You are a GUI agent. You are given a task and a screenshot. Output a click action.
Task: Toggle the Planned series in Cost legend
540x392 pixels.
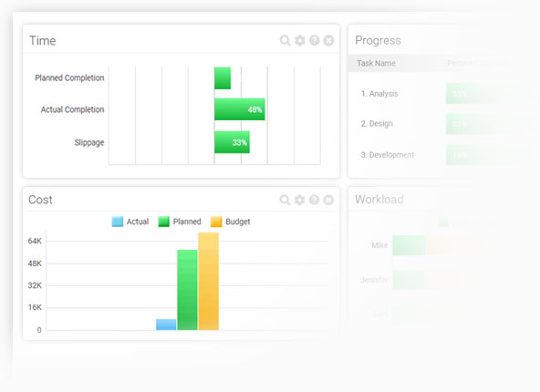(x=180, y=222)
